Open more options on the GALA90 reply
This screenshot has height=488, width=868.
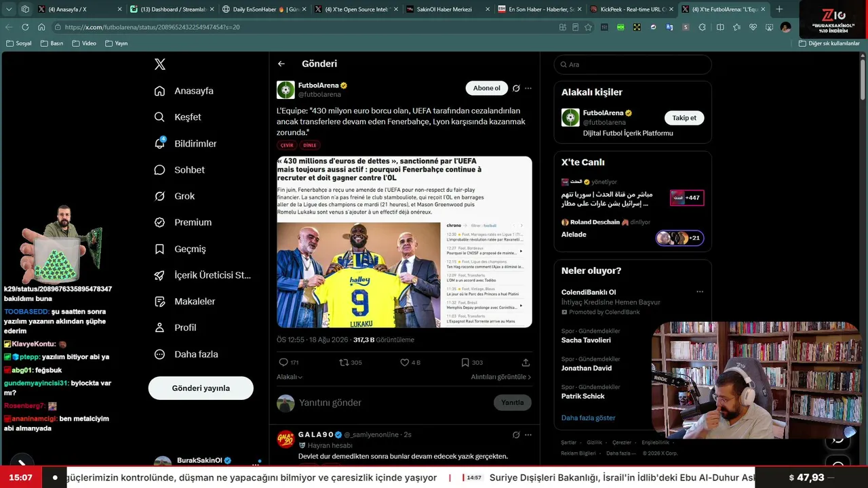528,434
